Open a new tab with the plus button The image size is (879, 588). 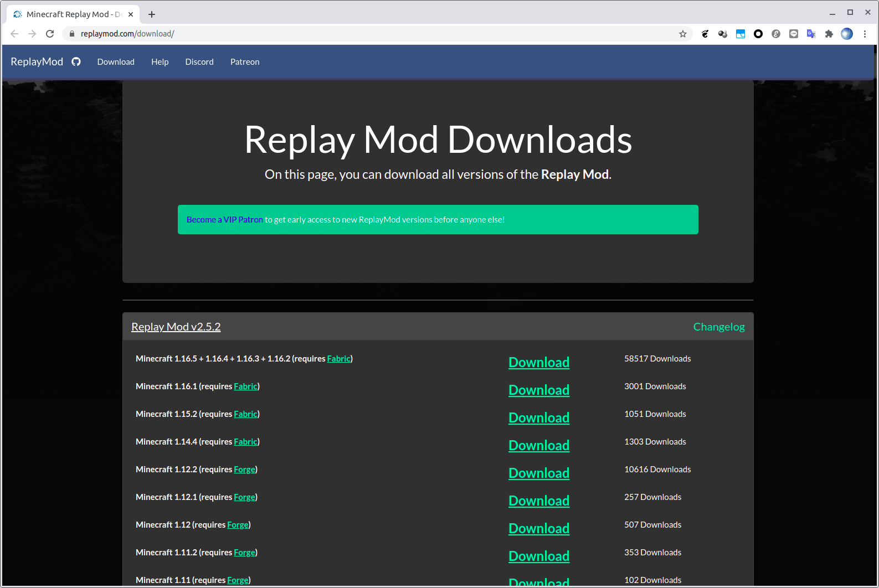[152, 14]
